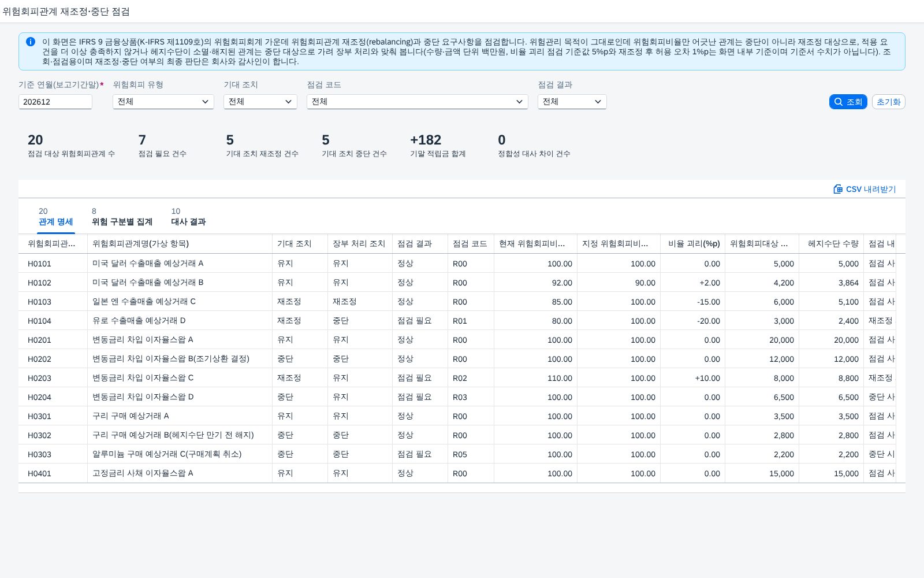924x578 pixels.
Task: Click the 헤지수단 수량 column header
Action: tap(832, 244)
